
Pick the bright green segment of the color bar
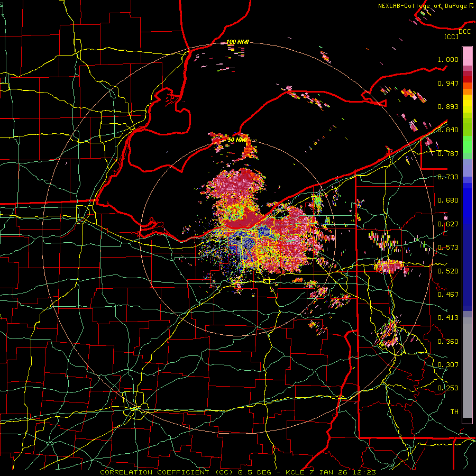point(467,144)
